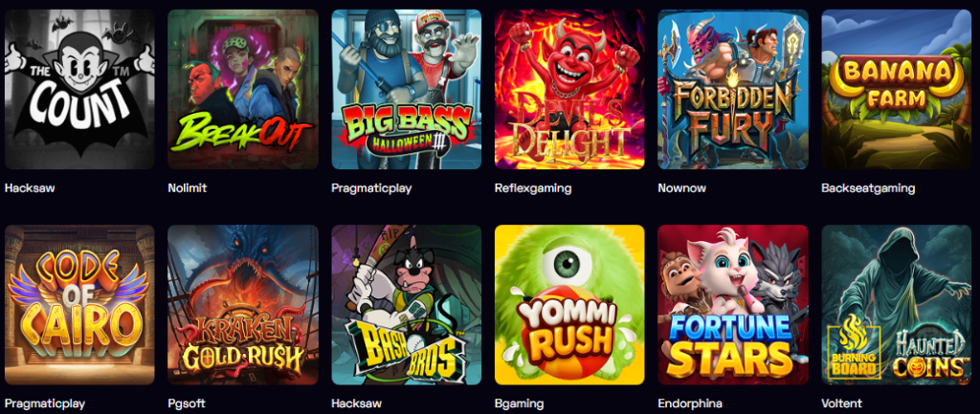Click the Nolimit provider label
The image size is (980, 414).
coord(187,188)
